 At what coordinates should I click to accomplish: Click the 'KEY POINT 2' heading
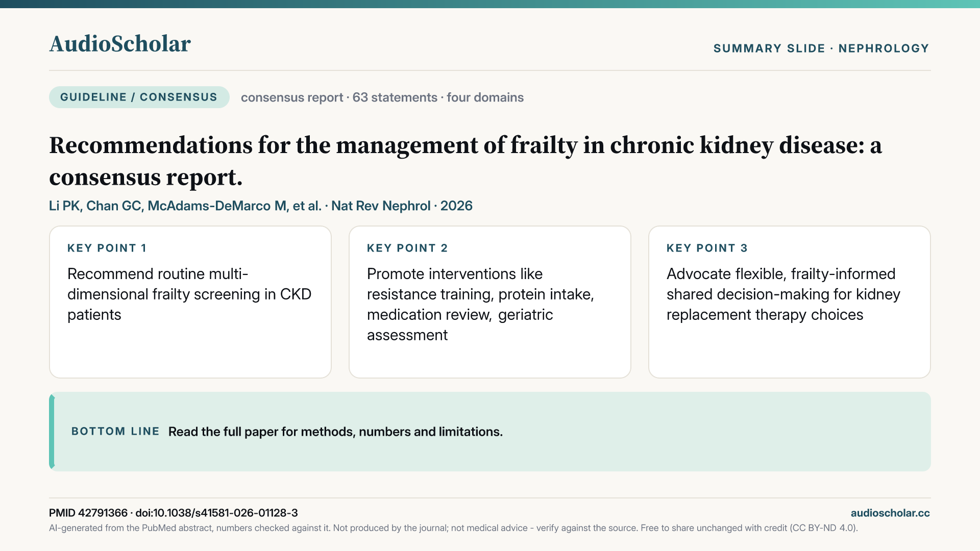point(407,248)
